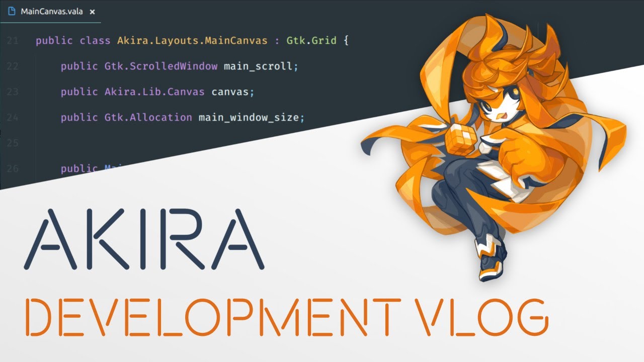Click the variable "canvas" on line 23

tap(230, 92)
